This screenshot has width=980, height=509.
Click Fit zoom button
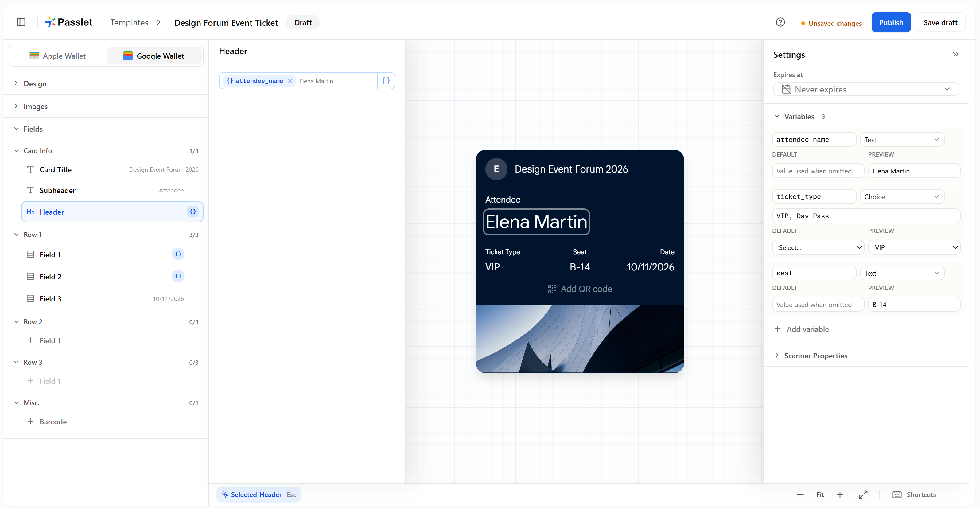pos(820,495)
